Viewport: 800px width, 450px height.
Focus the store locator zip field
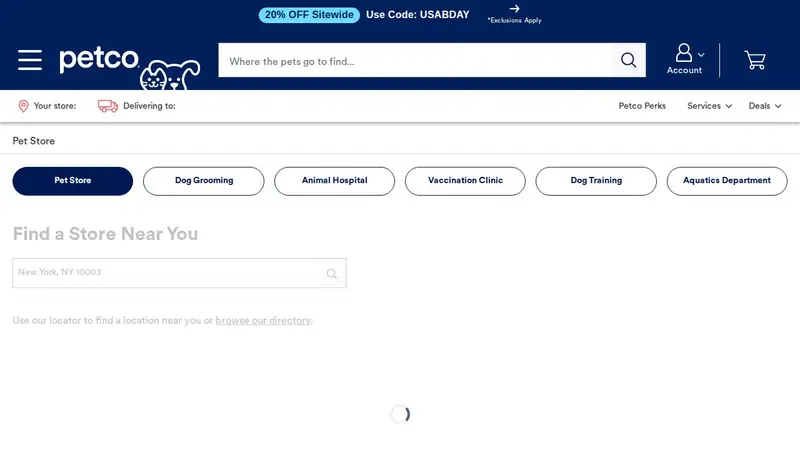click(x=179, y=273)
